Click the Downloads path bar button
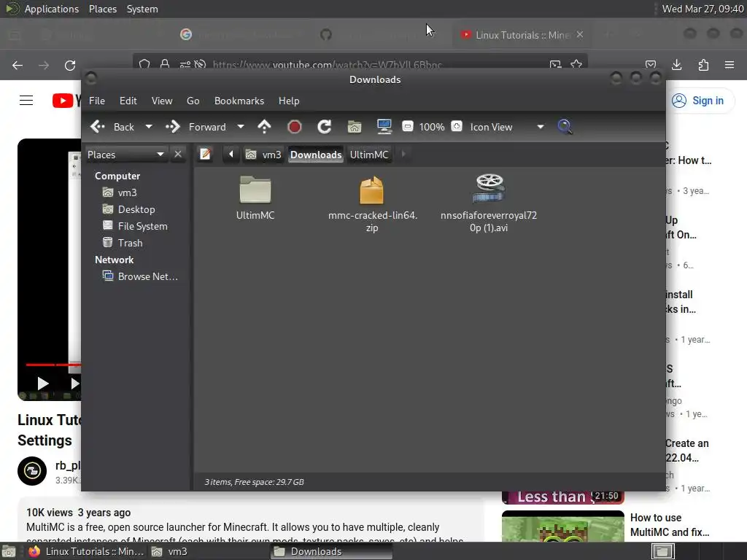This screenshot has width=747, height=560. pyautogui.click(x=316, y=155)
